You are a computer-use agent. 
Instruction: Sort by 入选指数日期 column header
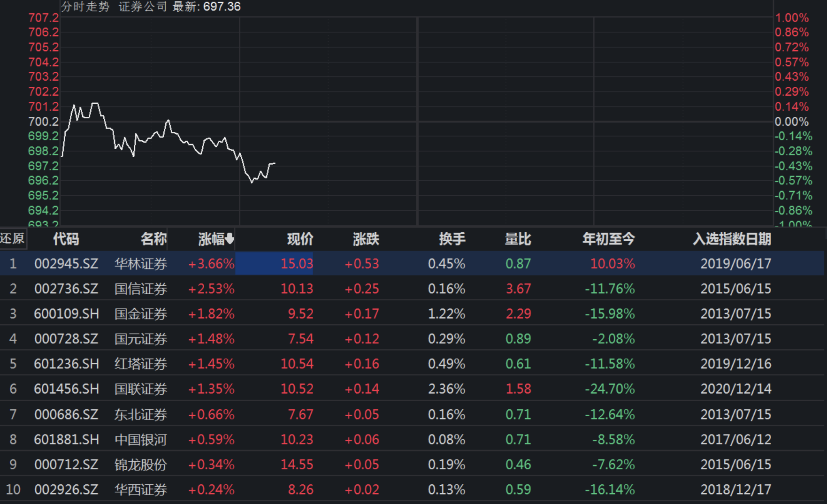[732, 239]
